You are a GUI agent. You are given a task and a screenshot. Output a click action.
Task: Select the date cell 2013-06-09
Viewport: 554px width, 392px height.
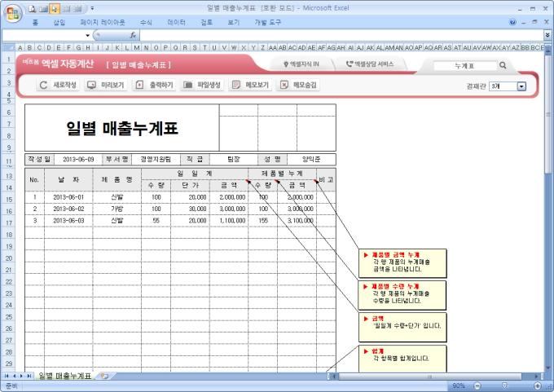click(78, 160)
